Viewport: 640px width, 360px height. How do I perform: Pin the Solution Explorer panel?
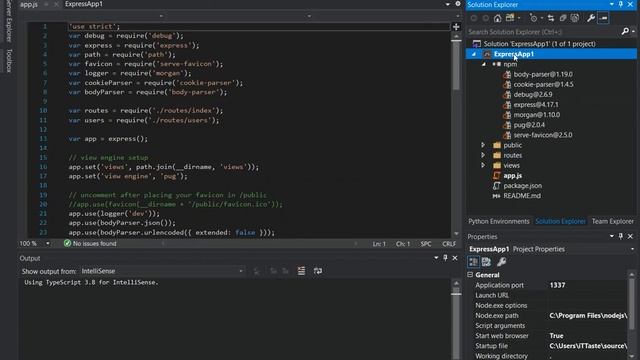pos(620,4)
